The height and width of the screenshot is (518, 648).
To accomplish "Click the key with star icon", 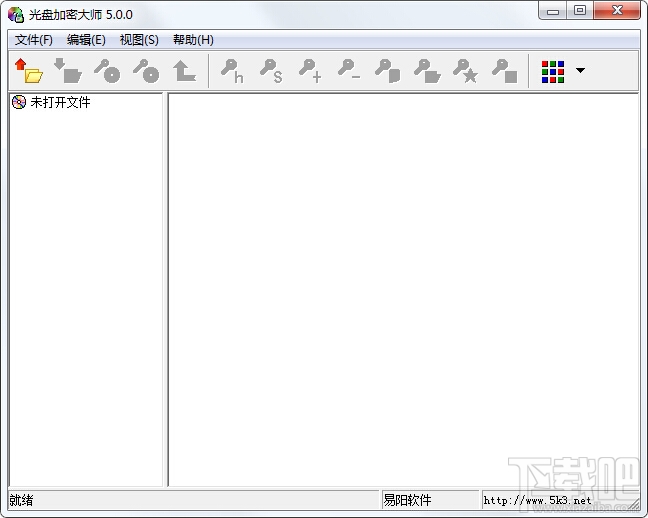I will click(465, 71).
